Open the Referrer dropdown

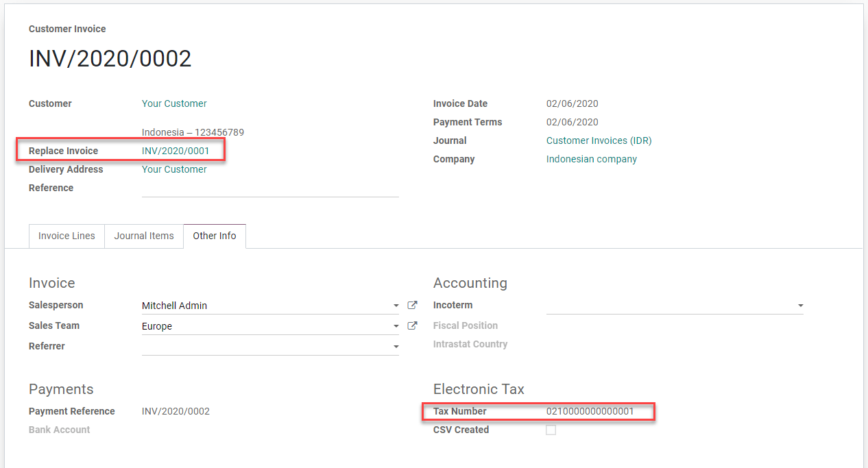(x=396, y=346)
